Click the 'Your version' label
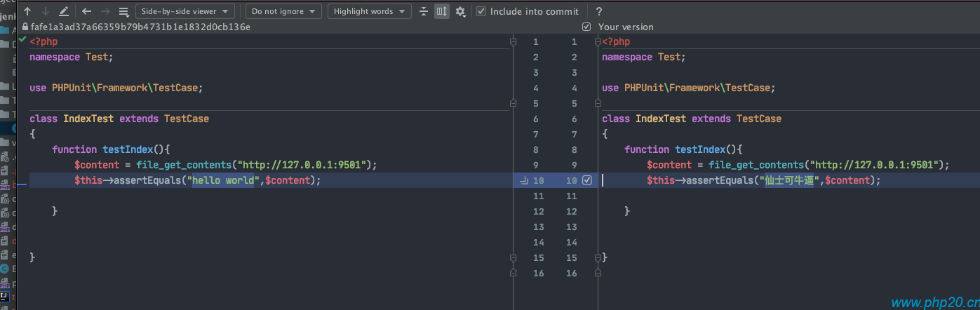 click(x=626, y=27)
